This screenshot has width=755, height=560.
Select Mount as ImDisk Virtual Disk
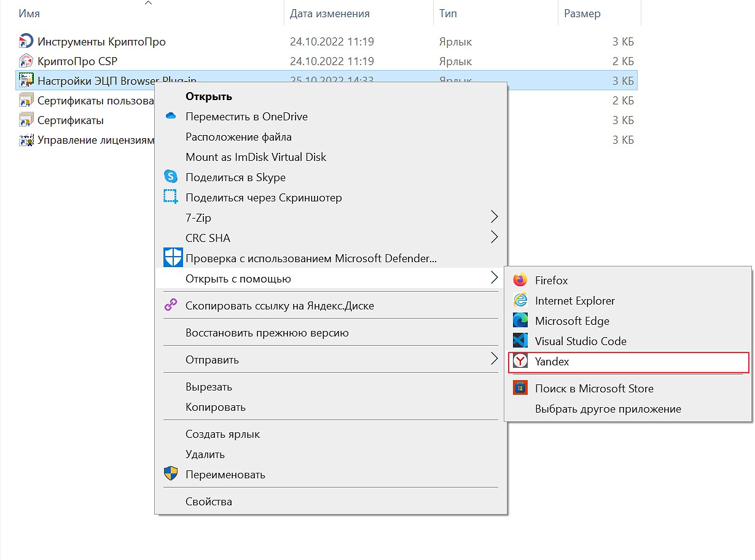[x=331, y=157]
